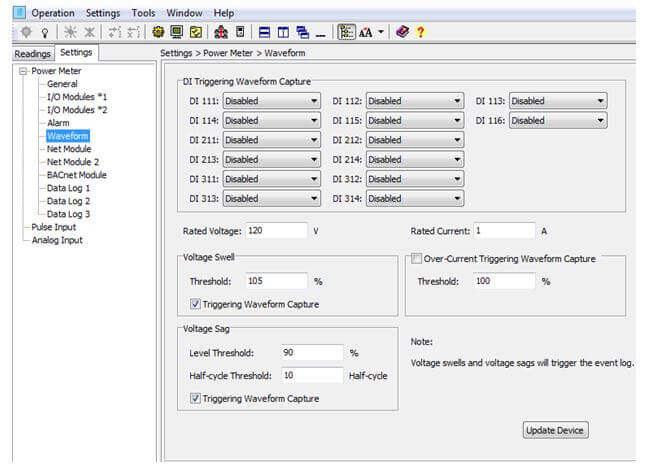Collapse the Power Meter tree node

click(23, 72)
